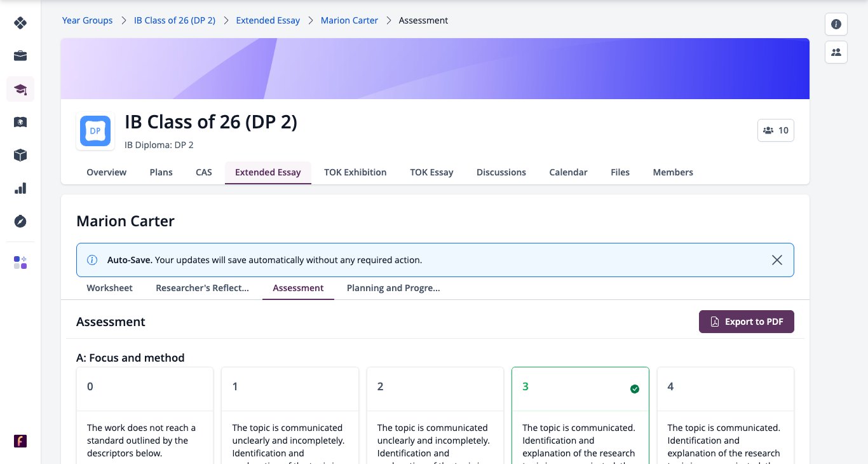Open the info icon at top right

(x=836, y=24)
